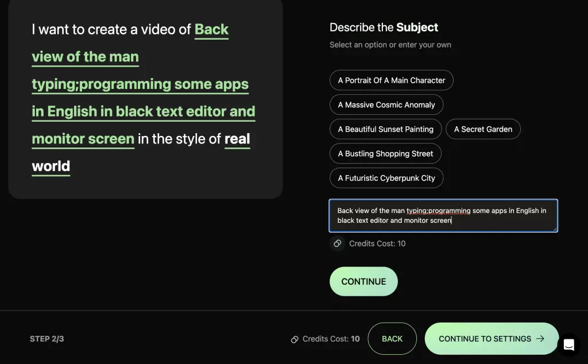Choose A Massive Cosmic Anomaly option
The height and width of the screenshot is (364, 588).
point(386,104)
